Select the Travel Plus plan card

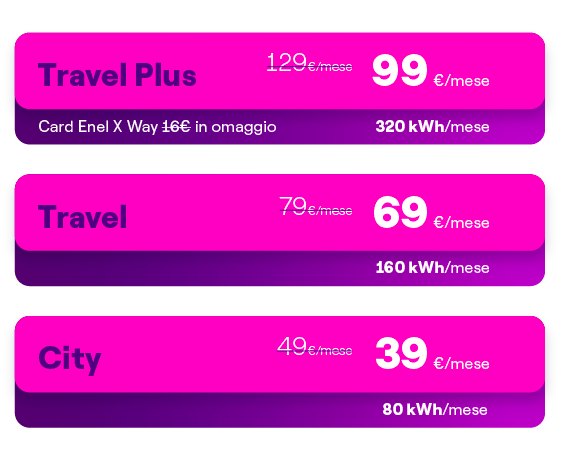[280, 88]
